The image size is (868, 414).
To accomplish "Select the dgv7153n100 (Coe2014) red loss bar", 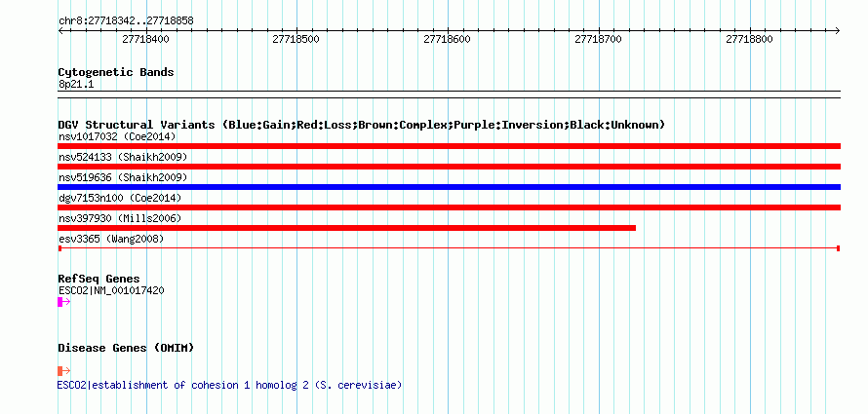I will [x=449, y=207].
